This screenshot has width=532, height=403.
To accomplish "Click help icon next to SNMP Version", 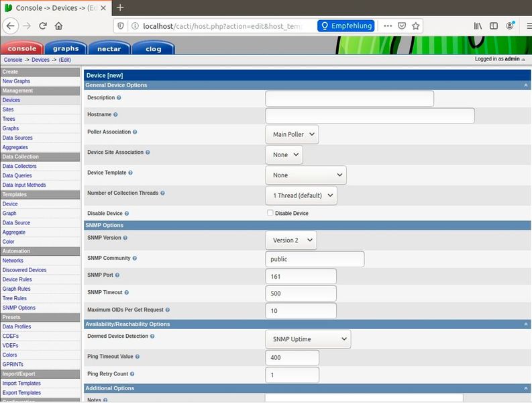I will tap(125, 238).
